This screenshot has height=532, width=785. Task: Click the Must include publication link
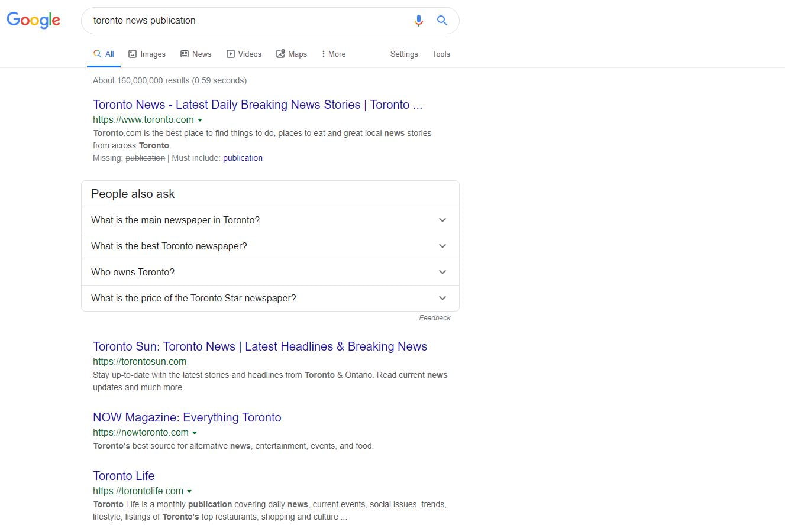pos(243,158)
